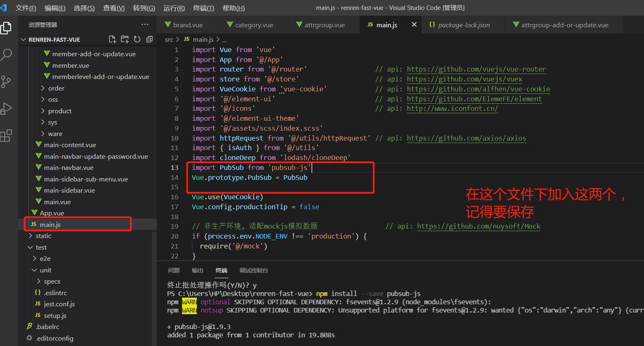Open the Source Control activity bar icon
Screen dimensions: 644x346
6,81
